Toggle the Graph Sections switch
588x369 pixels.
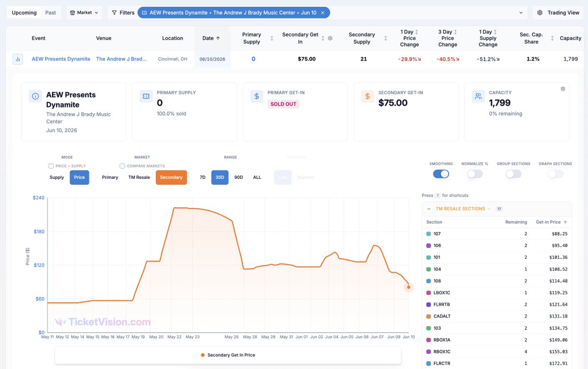(556, 173)
